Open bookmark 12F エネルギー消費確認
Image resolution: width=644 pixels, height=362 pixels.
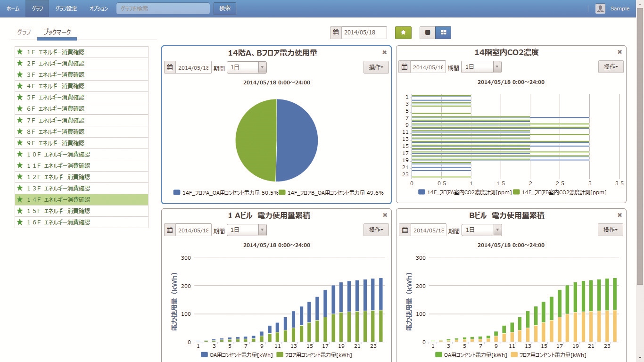82,177
